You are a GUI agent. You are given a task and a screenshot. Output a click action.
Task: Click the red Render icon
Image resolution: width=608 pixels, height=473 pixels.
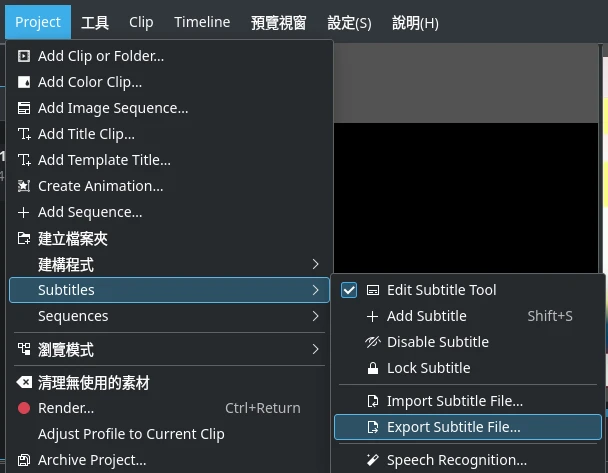24,408
